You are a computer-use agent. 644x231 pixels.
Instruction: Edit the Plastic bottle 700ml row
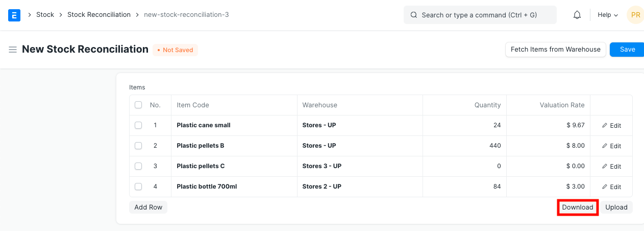[x=611, y=187]
